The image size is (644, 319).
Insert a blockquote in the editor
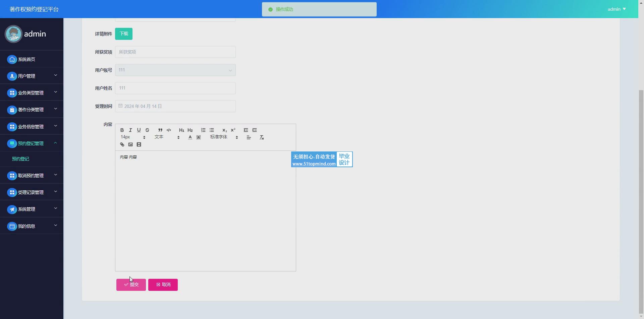pyautogui.click(x=160, y=130)
